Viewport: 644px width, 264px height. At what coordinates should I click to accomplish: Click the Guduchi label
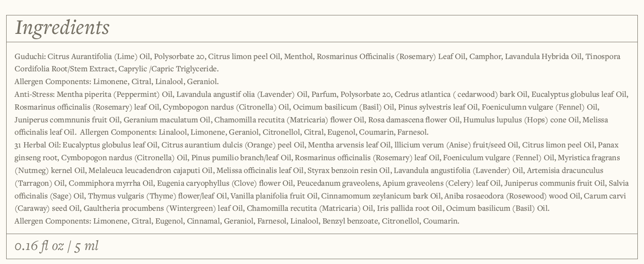[29, 56]
